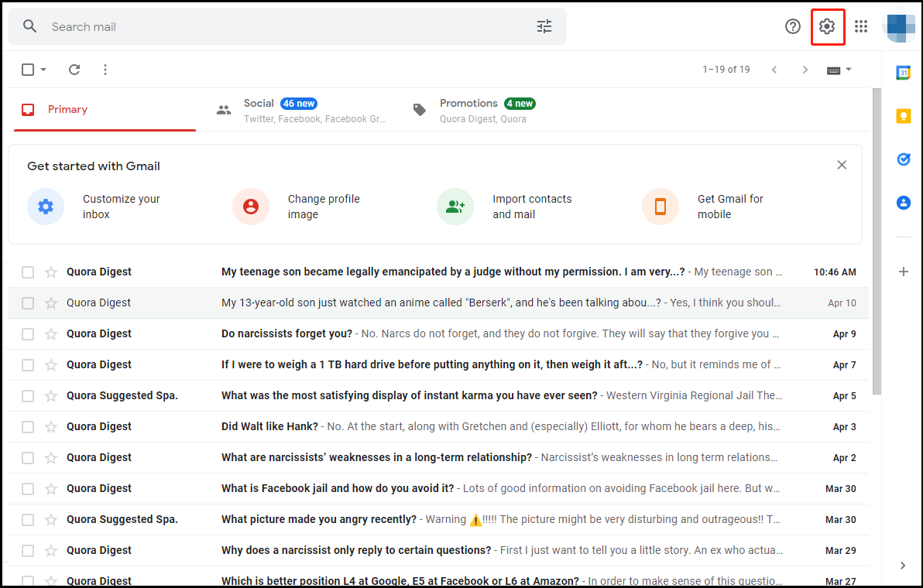This screenshot has height=588, width=923.
Task: Star the Apr 10 Berserk anime email
Action: 51,303
